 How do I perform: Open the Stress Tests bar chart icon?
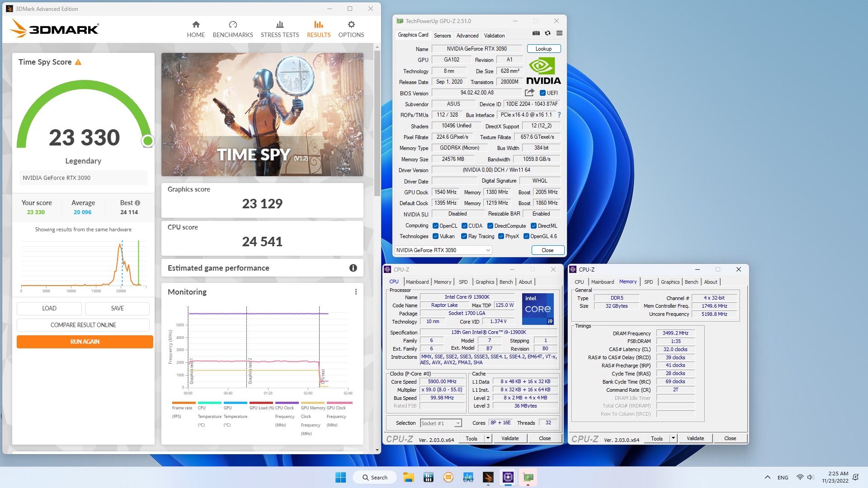click(x=280, y=24)
